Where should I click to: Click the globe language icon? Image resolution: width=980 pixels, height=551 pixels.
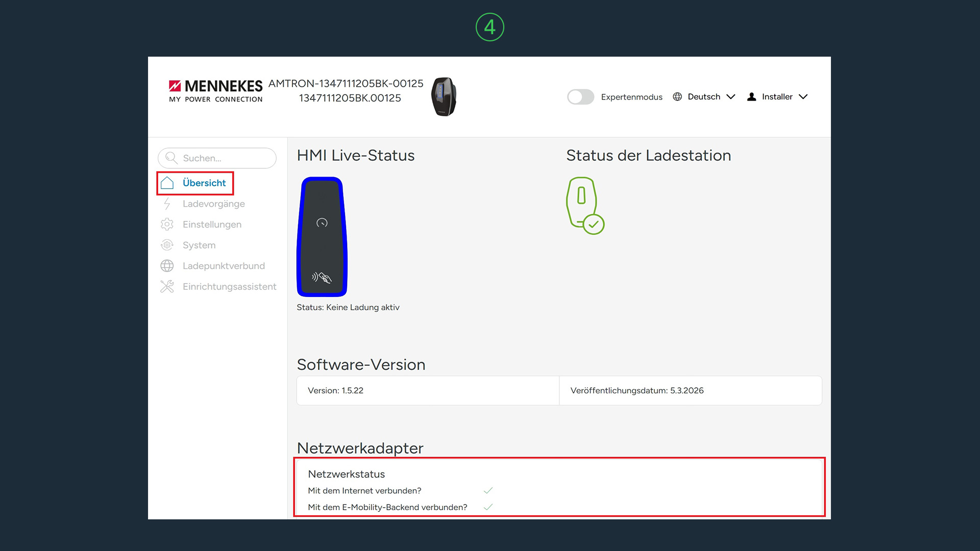677,97
